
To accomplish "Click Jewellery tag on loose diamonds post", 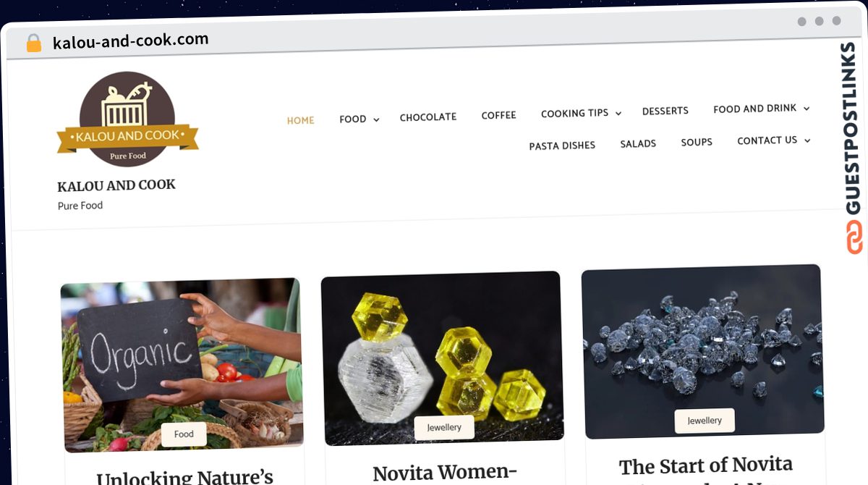I will tap(705, 421).
